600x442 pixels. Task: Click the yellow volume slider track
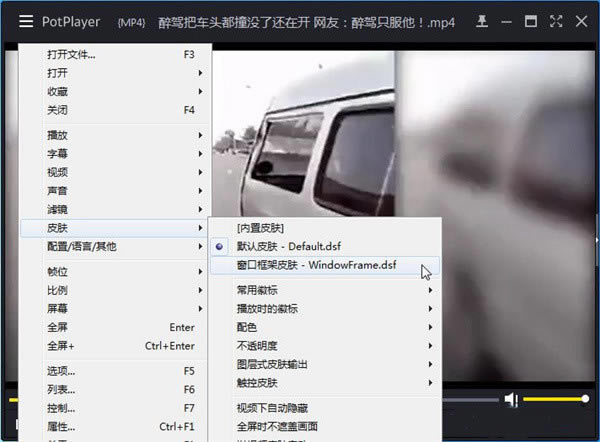pos(554,399)
